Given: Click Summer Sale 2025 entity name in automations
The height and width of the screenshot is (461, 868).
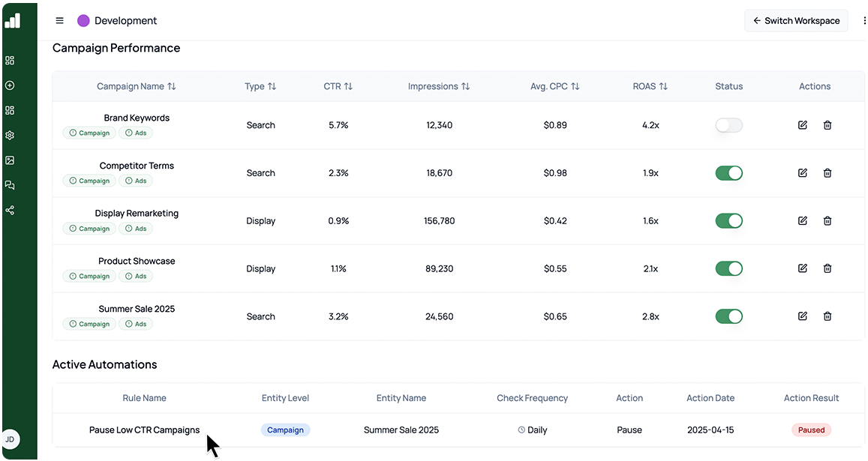Looking at the screenshot, I should click(x=401, y=430).
